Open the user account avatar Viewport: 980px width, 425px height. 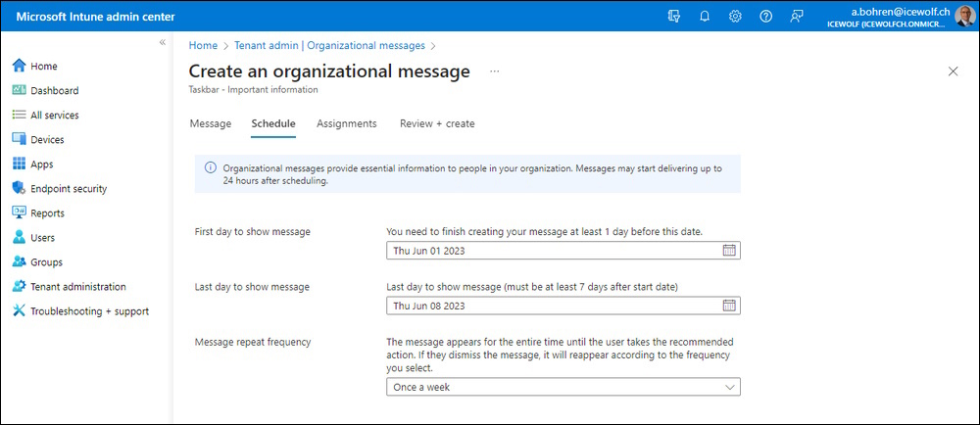(x=964, y=17)
